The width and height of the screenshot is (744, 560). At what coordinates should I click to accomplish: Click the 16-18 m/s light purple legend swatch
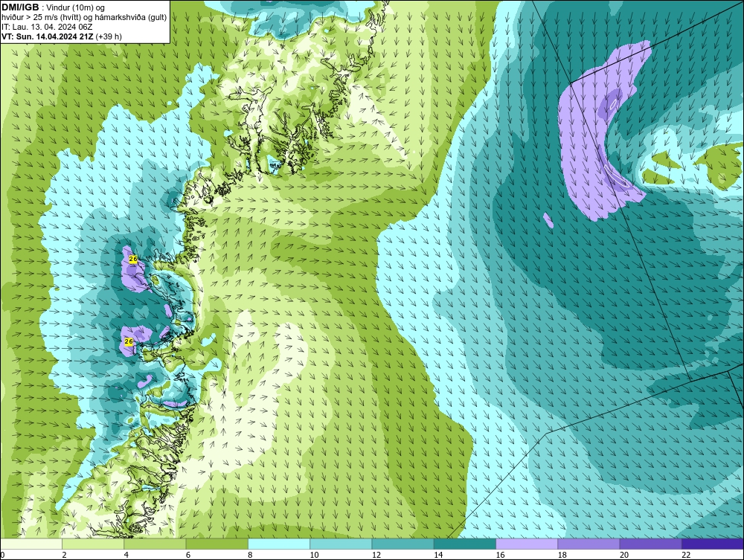[x=527, y=544]
